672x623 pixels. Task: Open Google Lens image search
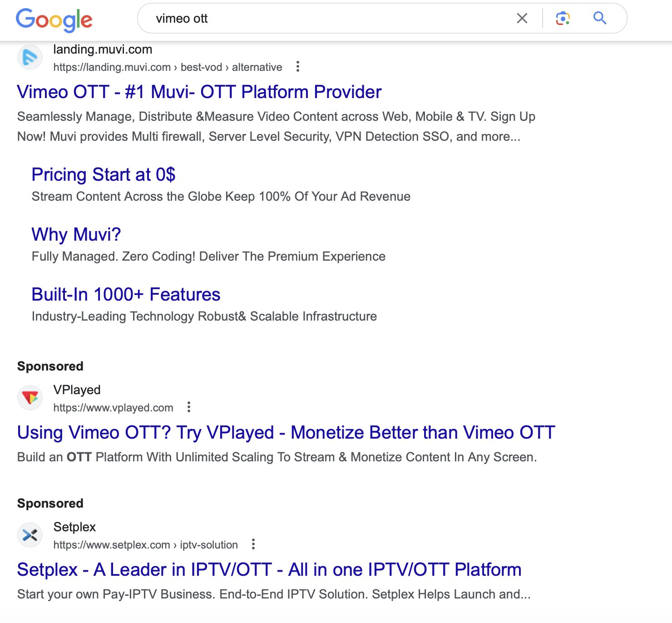pos(563,19)
